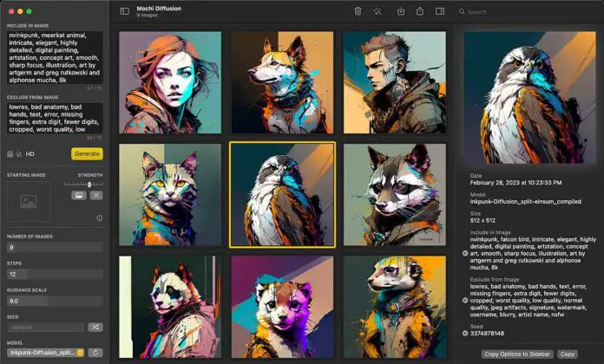Click the save image icon in toolbar
Screen dimensions: 604x364
tap(401, 11)
